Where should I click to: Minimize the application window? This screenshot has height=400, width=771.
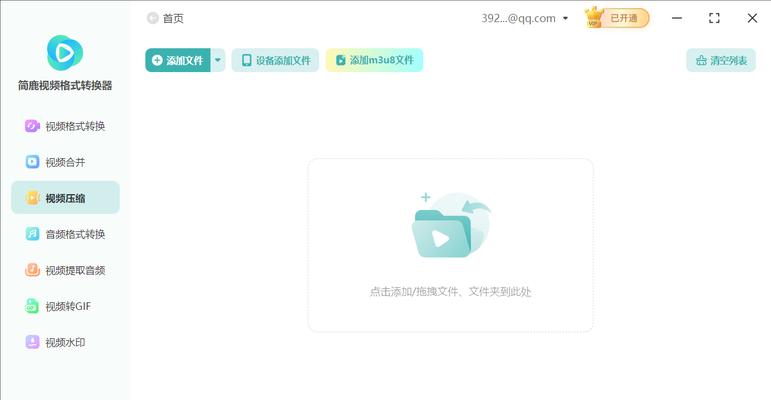pos(677,18)
